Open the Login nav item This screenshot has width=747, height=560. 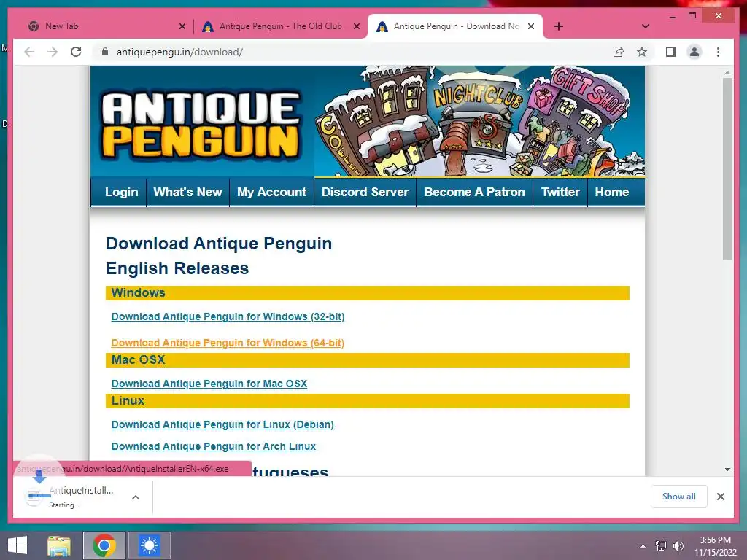coord(122,192)
